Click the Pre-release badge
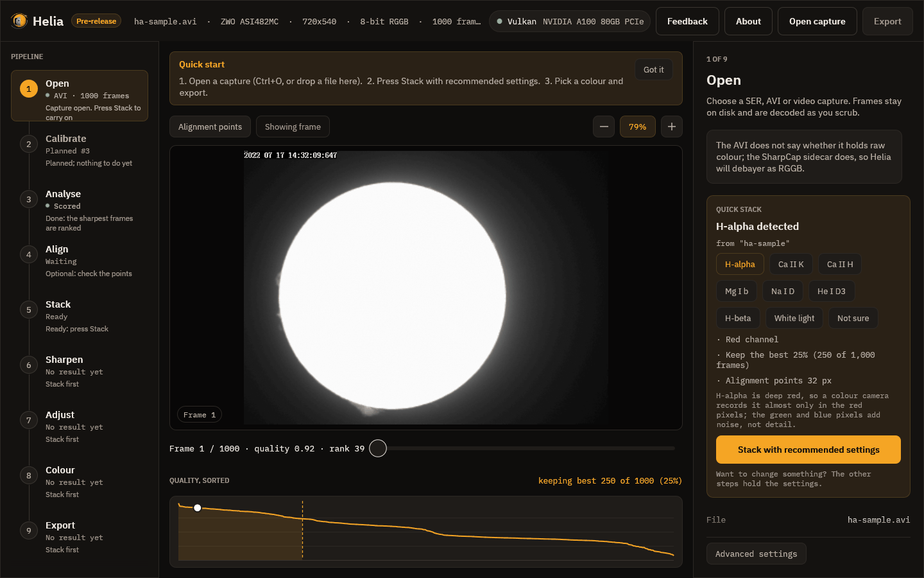 click(96, 21)
